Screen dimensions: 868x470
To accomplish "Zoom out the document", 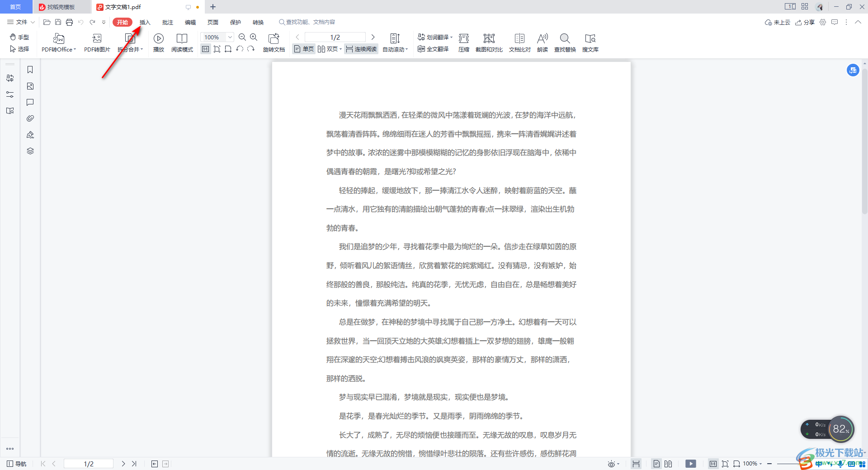I will [x=242, y=37].
